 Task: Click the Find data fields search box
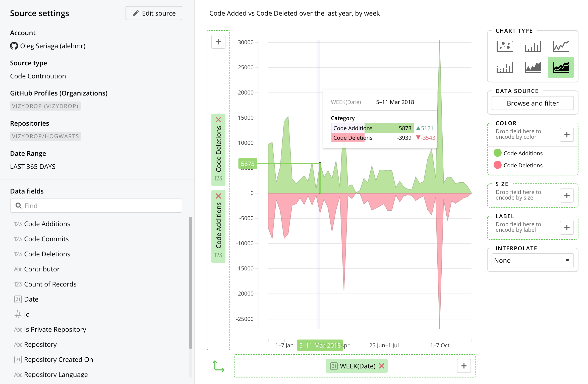(x=96, y=206)
